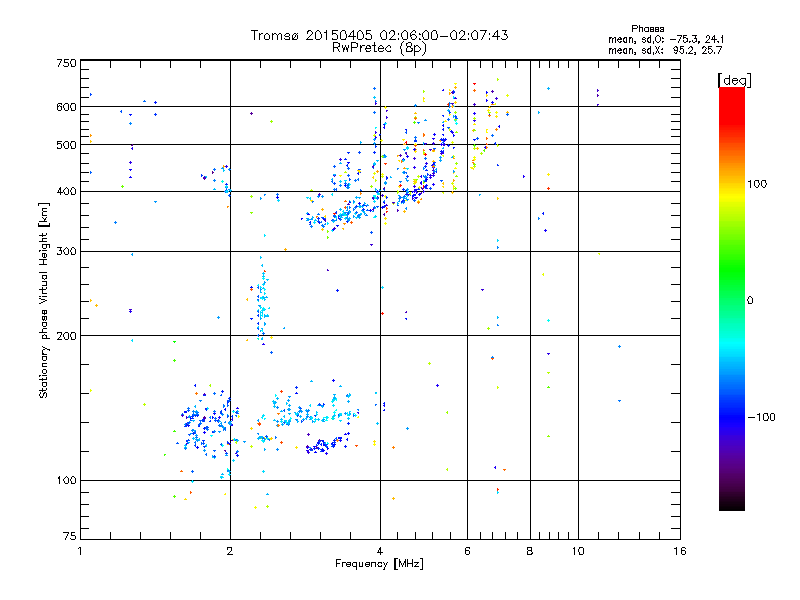Click the 'Phases' header label
Screen dimensions: 800x600
[647, 29]
